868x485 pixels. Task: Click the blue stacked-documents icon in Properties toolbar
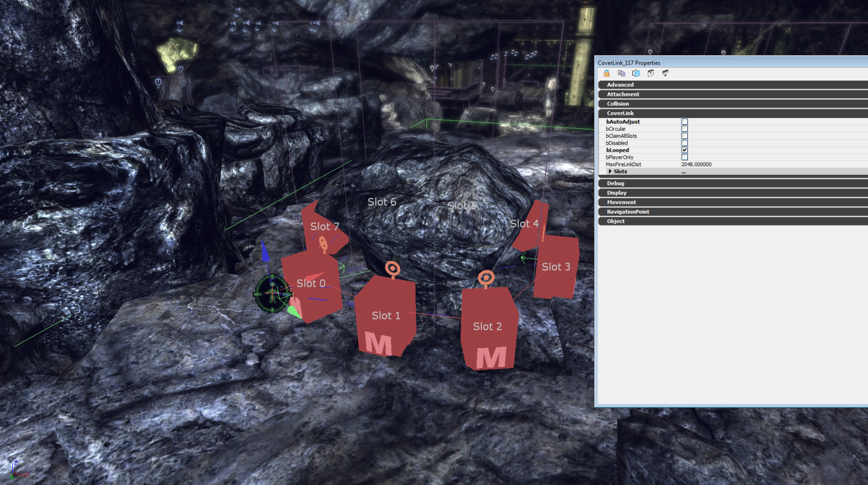pyautogui.click(x=636, y=73)
